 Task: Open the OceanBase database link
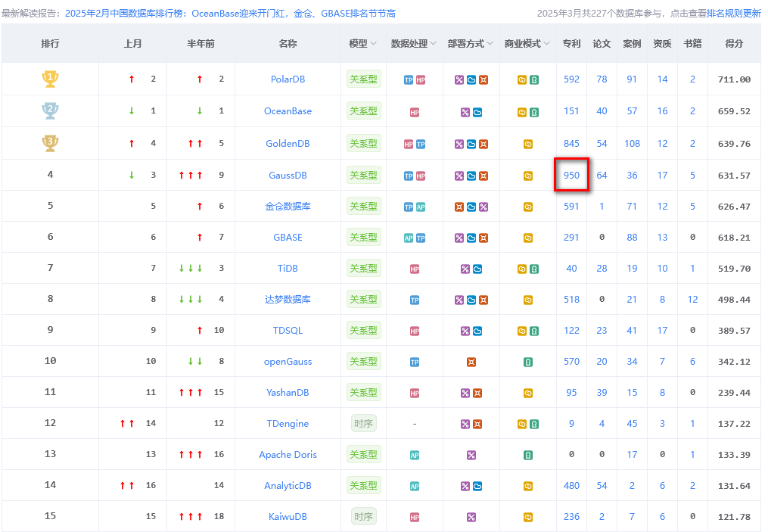pyautogui.click(x=288, y=110)
